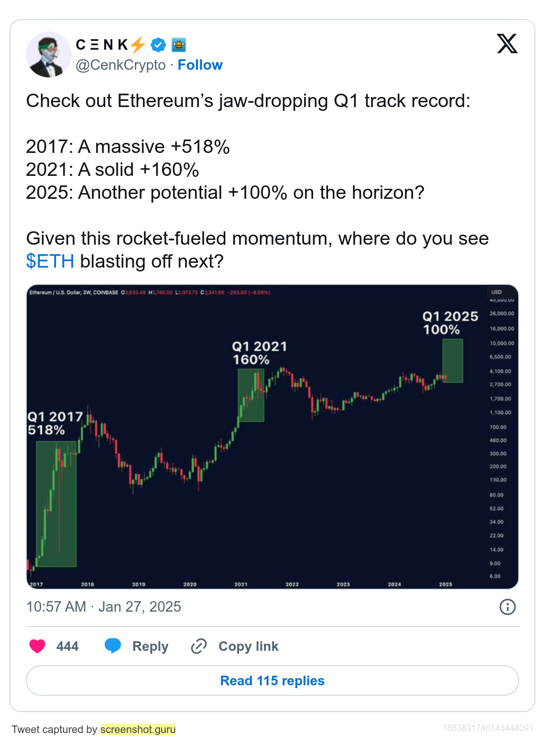The width and height of the screenshot is (545, 756).
Task: Open the CenkCrypto profile avatar
Action: (48, 54)
